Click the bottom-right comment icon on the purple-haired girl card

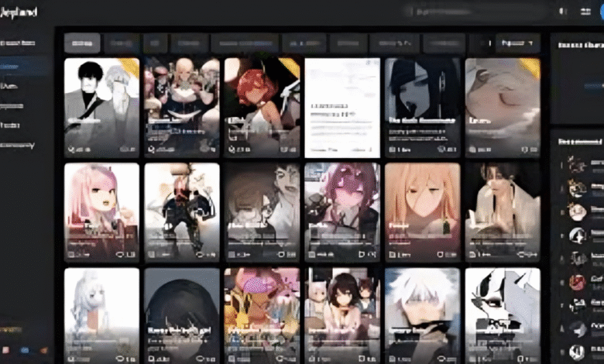tap(362, 254)
